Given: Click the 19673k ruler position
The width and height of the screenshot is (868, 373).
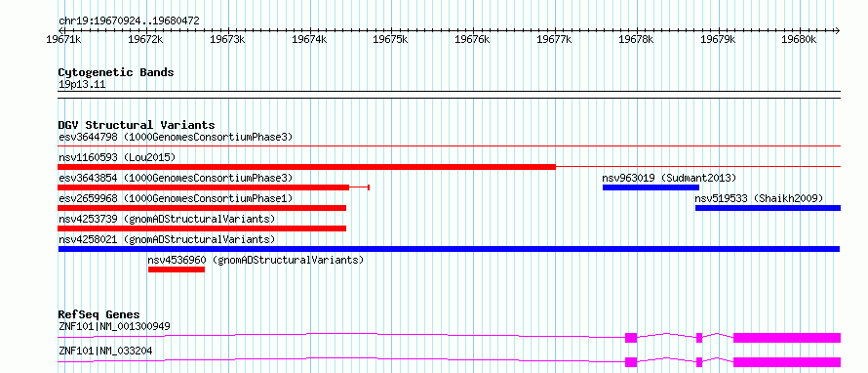Looking at the screenshot, I should pyautogui.click(x=228, y=39).
